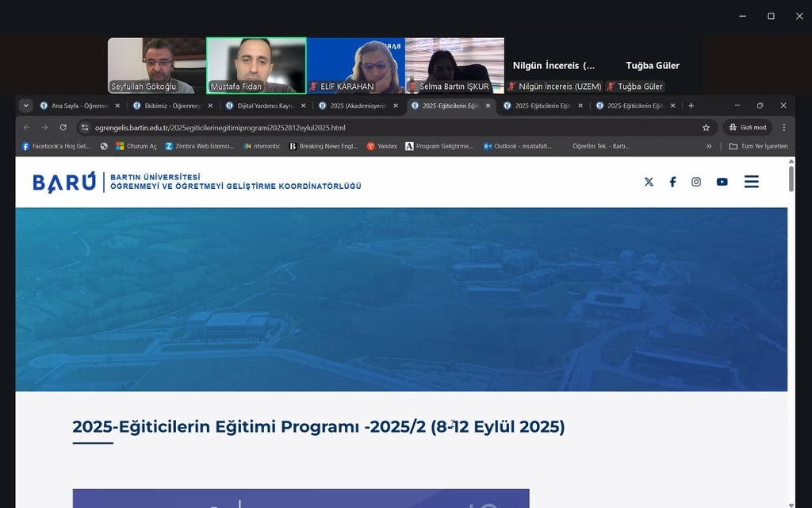Switch to the Ana Sayfa tab

click(74, 106)
